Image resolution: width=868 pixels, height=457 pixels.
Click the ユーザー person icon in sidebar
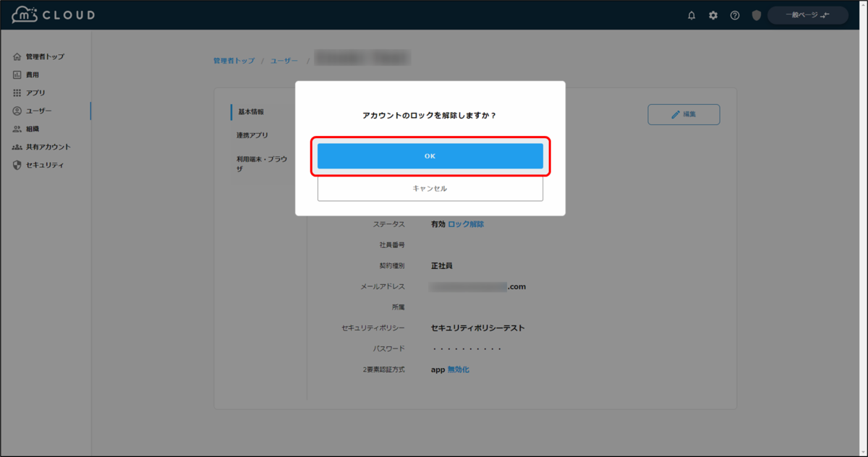(x=16, y=110)
